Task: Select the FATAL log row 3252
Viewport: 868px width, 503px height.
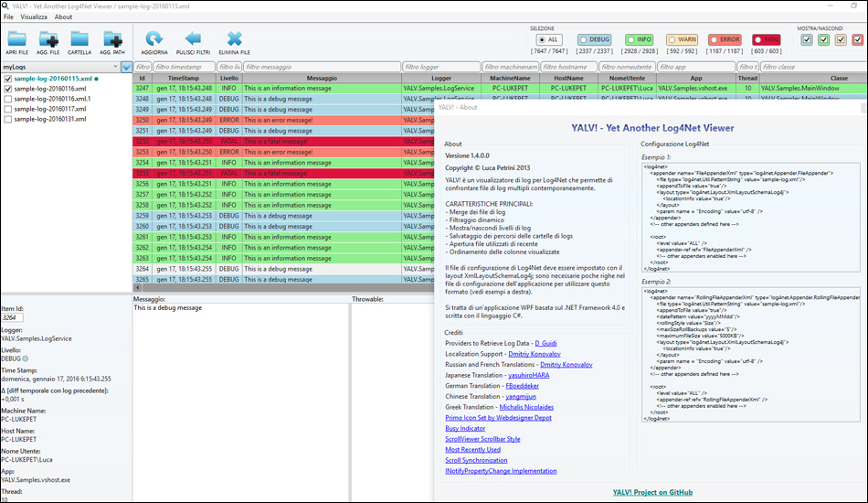Action: click(283, 141)
